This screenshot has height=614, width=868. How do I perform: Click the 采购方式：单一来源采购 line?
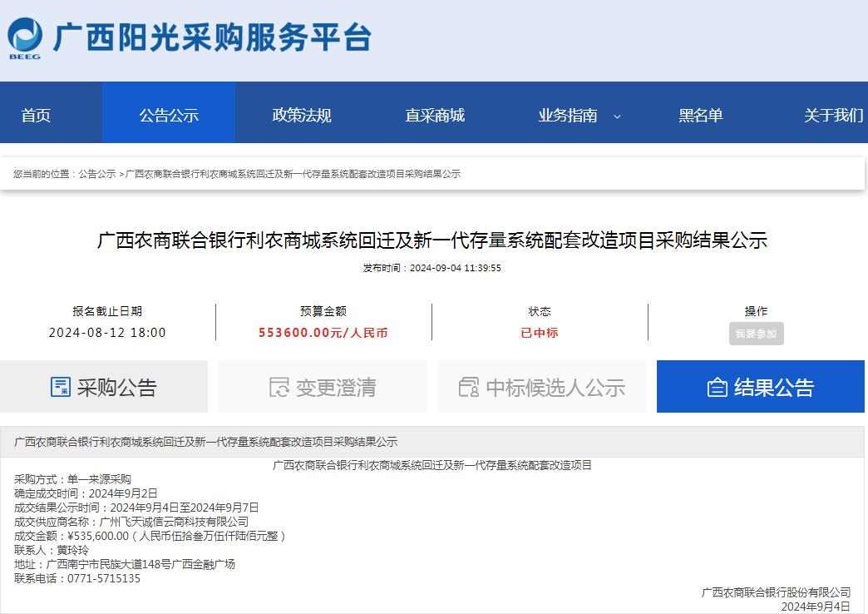72,479
